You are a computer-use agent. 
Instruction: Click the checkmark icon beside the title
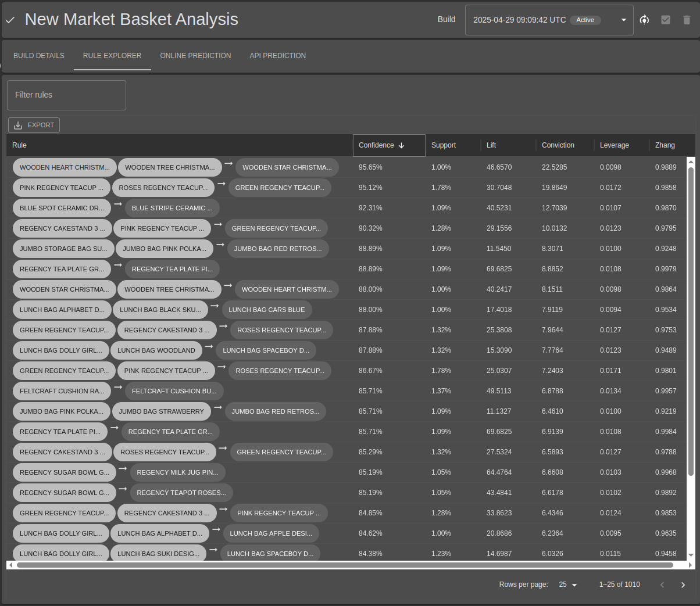tap(10, 20)
